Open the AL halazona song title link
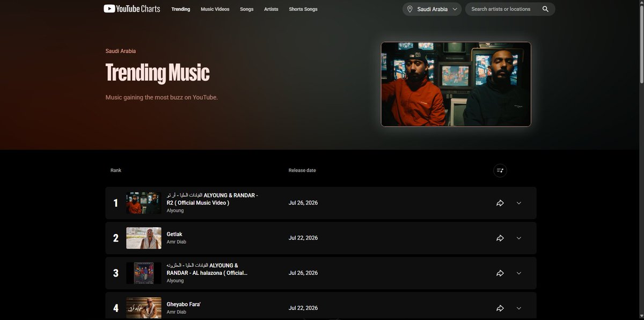Image resolution: width=644 pixels, height=320 pixels. click(x=207, y=269)
